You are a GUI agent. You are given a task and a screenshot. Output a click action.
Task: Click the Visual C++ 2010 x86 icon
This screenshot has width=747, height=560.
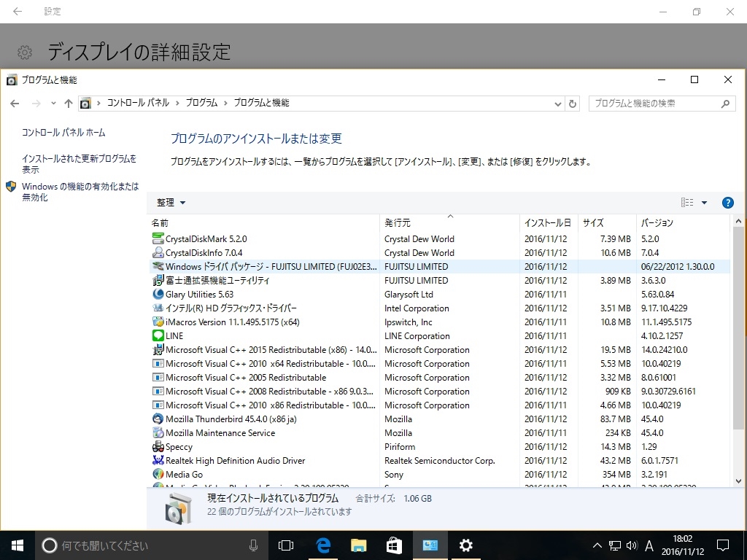[x=158, y=405]
